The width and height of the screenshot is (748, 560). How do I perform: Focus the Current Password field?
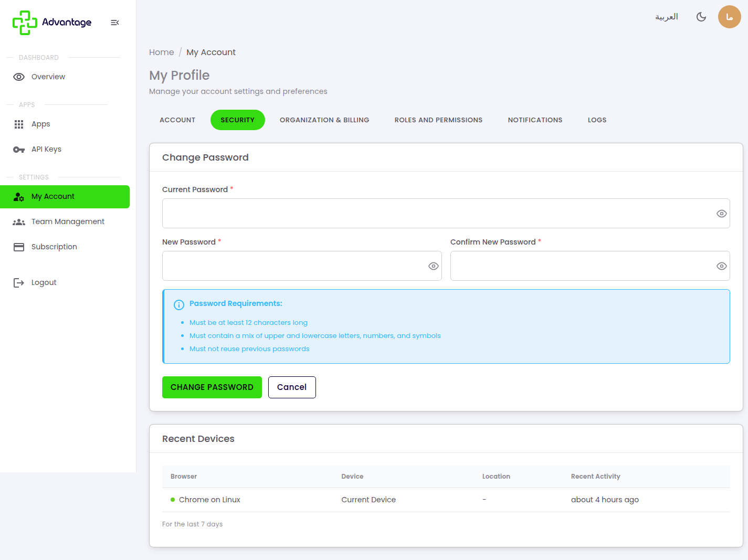[x=446, y=214]
